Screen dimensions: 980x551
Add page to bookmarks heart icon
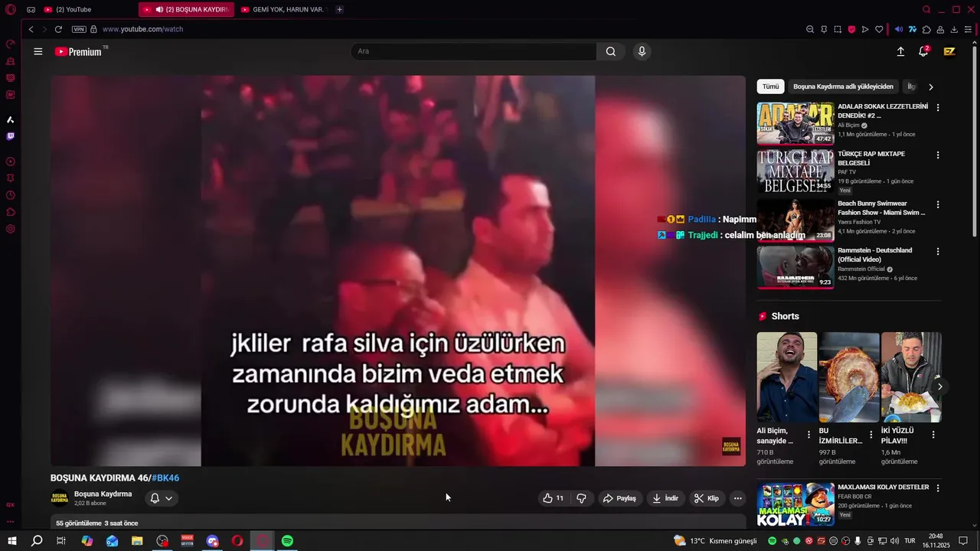[879, 29]
